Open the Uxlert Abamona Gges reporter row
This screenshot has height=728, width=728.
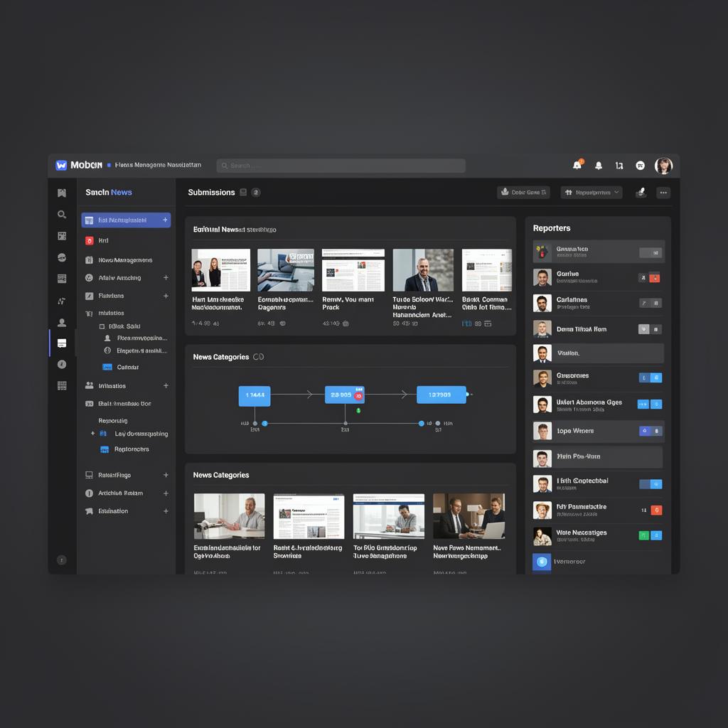tap(598, 405)
